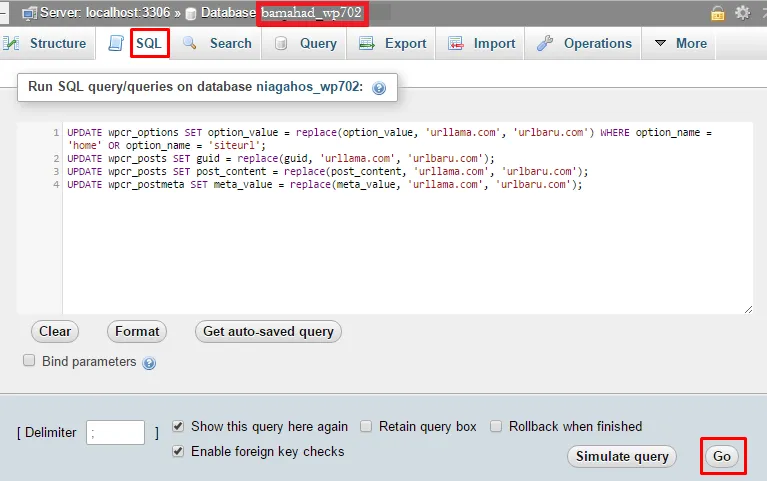This screenshot has height=481, width=767.
Task: Click the Simulate query button
Action: click(x=622, y=457)
